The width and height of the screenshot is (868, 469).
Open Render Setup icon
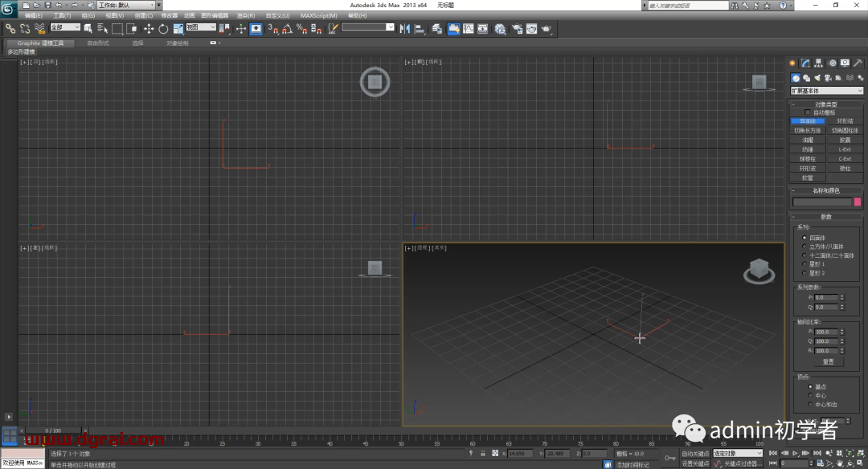tap(517, 28)
